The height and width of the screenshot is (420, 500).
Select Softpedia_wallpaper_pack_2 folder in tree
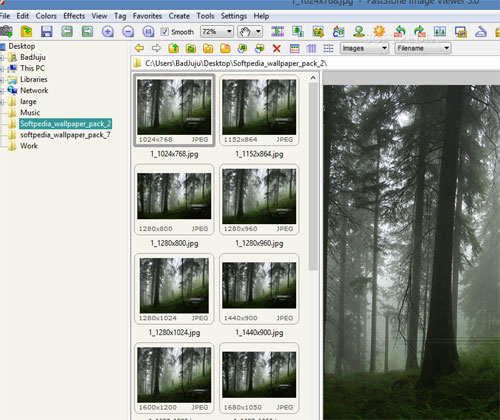click(65, 124)
